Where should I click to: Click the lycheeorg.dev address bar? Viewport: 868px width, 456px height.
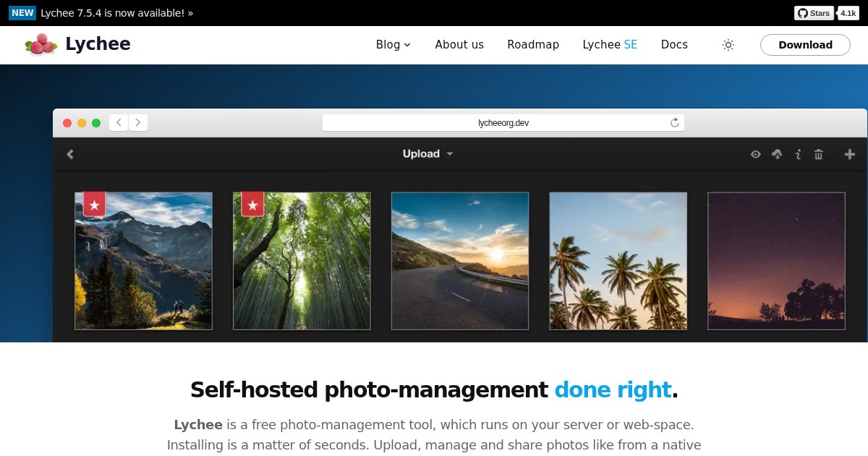pos(503,123)
